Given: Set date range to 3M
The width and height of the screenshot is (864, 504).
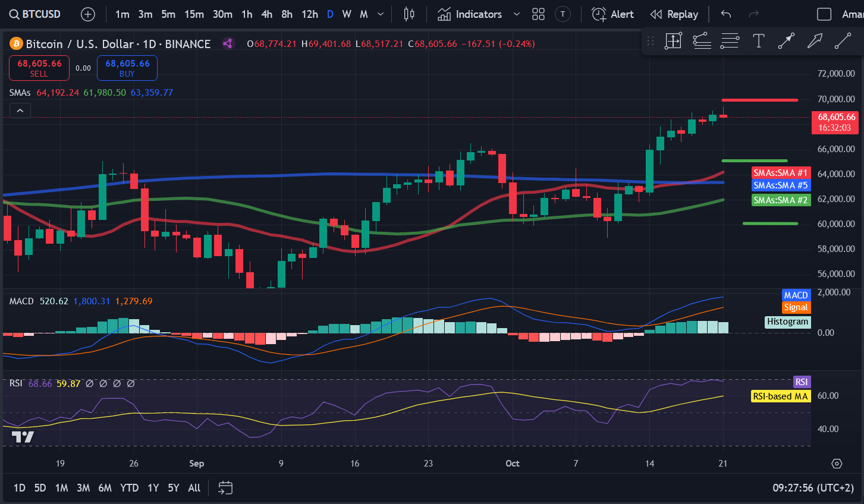Looking at the screenshot, I should (83, 488).
